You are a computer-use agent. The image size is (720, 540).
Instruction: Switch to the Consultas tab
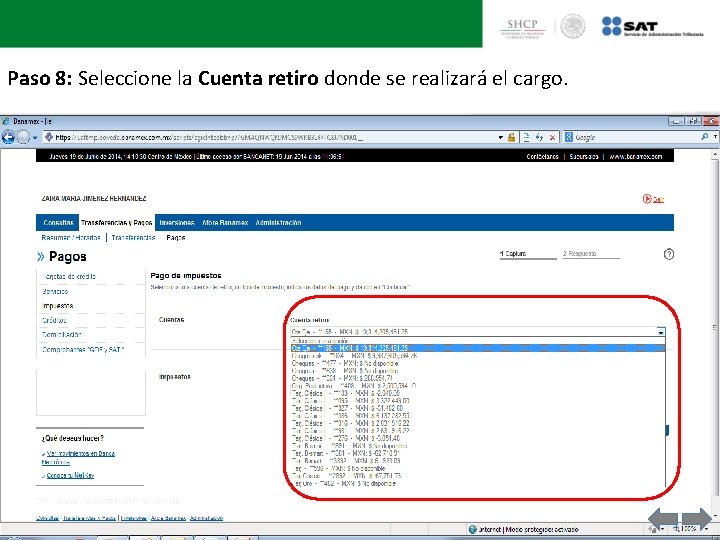[58, 222]
